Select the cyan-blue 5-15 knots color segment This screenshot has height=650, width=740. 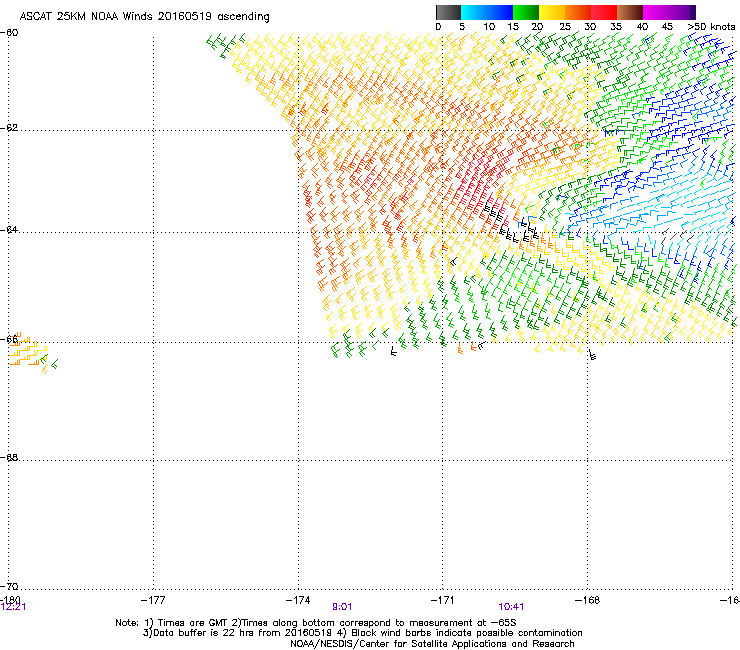click(487, 12)
